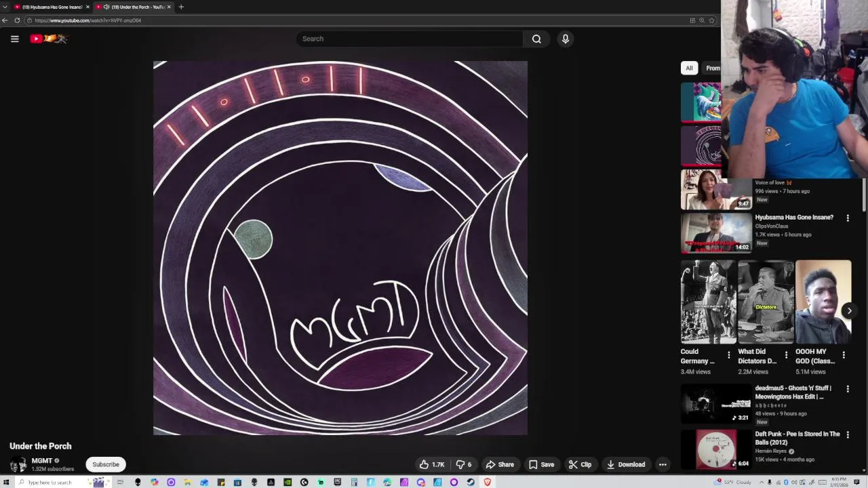Open the taskbar clock and date
This screenshot has height=488, width=868.
coord(839,482)
